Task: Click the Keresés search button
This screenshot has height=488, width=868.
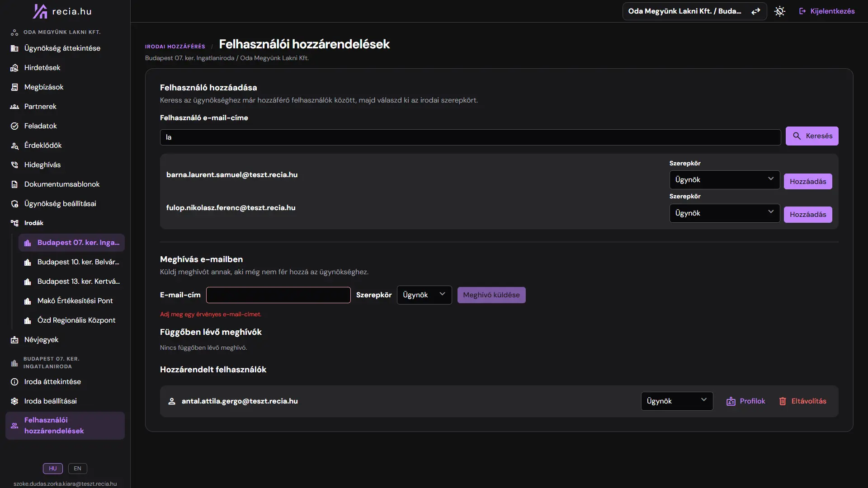Action: tap(812, 136)
